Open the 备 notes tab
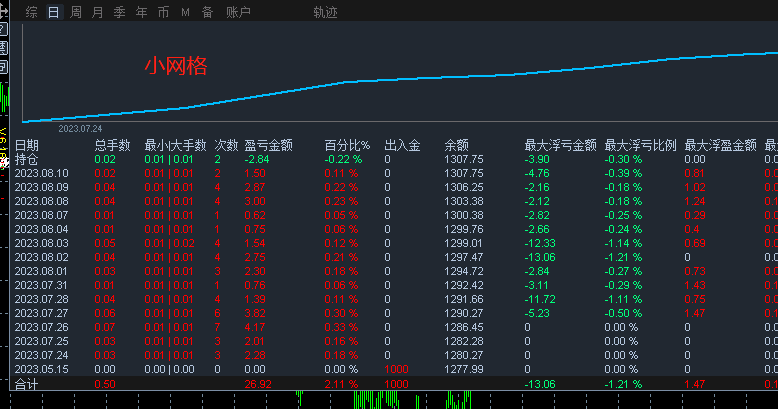 pyautogui.click(x=207, y=12)
